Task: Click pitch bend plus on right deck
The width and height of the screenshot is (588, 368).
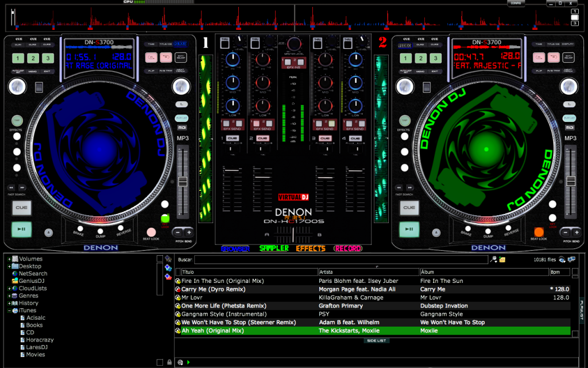Action: 577,232
